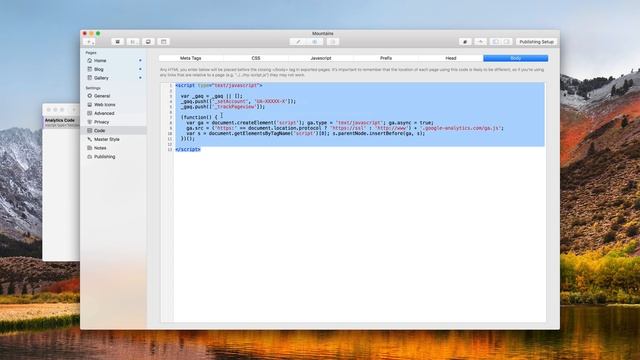Switch to the CSS tab

click(256, 58)
